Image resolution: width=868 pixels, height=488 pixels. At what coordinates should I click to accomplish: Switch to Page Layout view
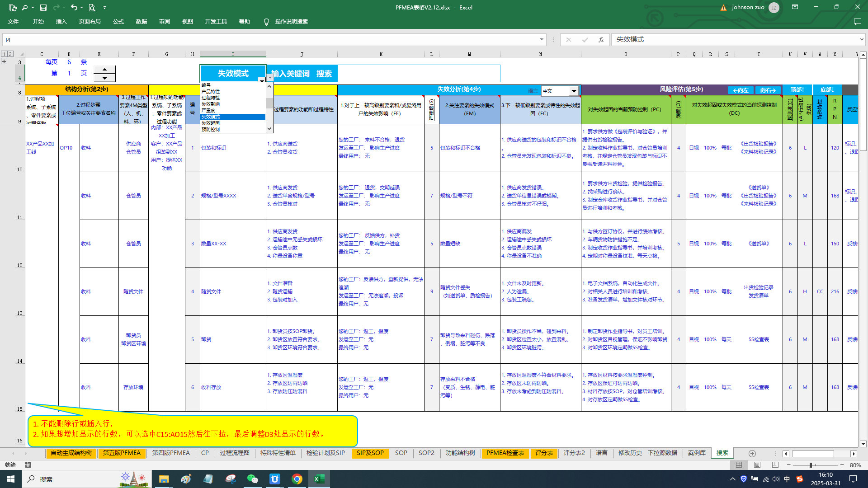[x=757, y=465]
